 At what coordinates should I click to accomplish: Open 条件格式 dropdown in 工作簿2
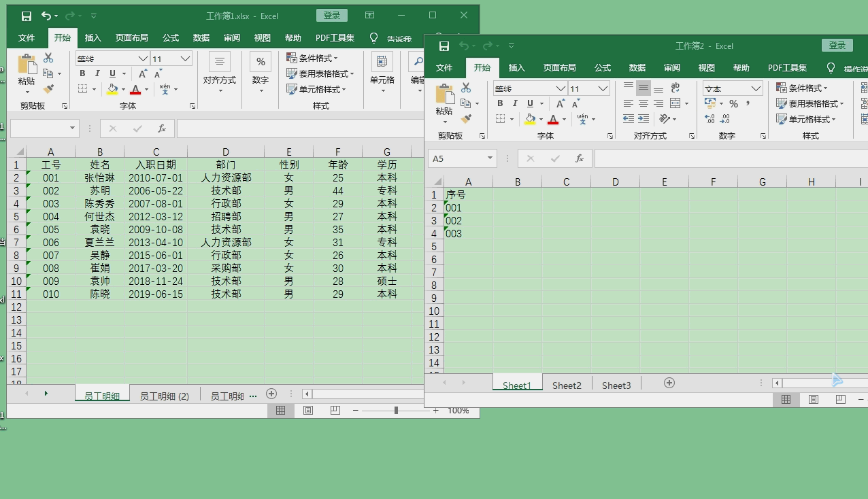[x=802, y=88]
